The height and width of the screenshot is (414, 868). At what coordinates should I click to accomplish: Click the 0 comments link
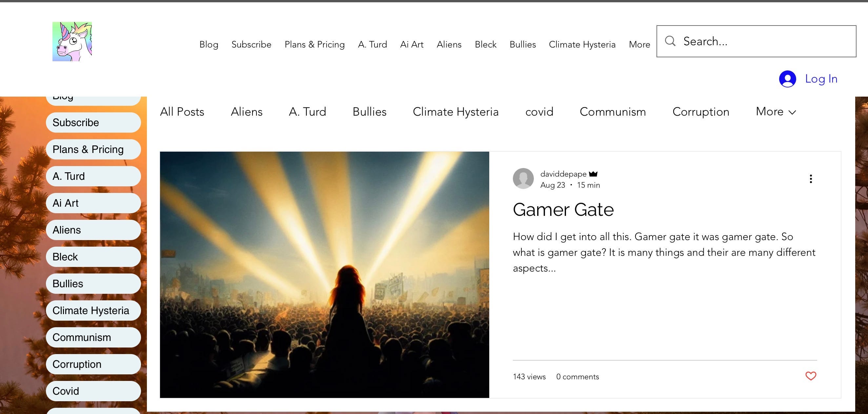coord(577,377)
